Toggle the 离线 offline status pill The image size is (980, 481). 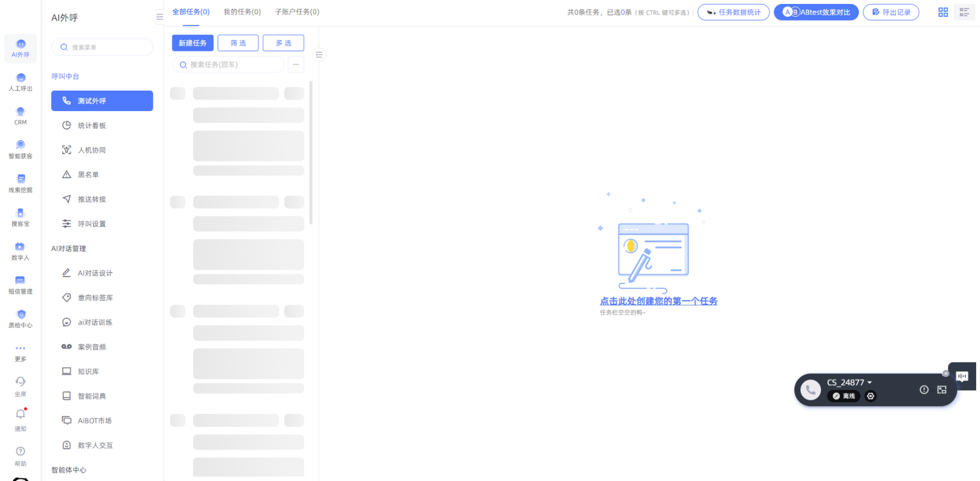tap(844, 396)
